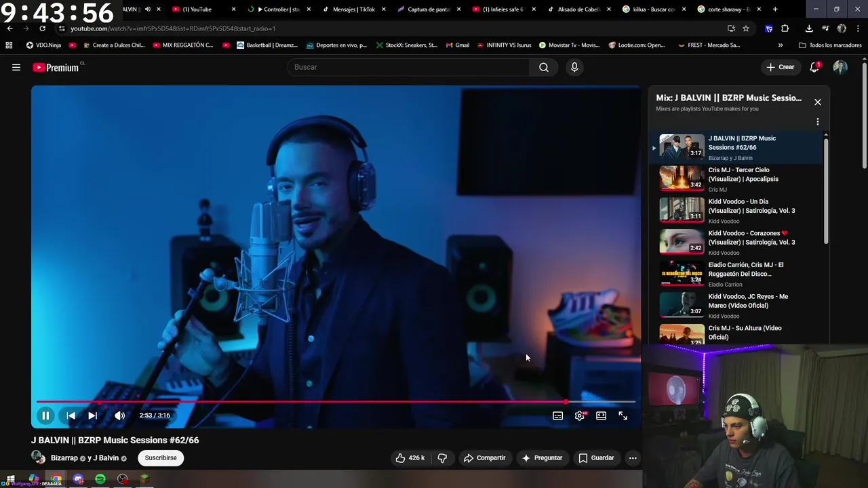This screenshot has height=488, width=868.
Task: Switch to killua - Buscar con Google tab
Action: click(653, 9)
